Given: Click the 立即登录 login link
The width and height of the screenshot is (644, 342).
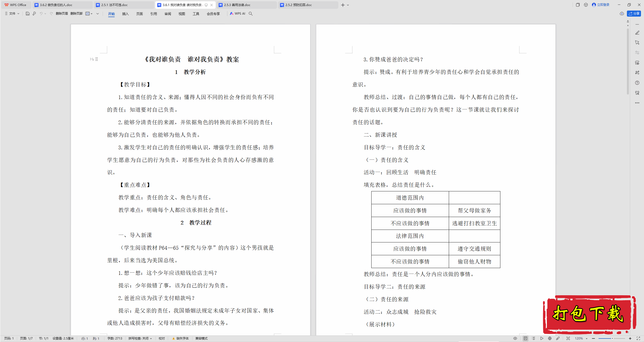Looking at the screenshot, I should [x=601, y=5].
